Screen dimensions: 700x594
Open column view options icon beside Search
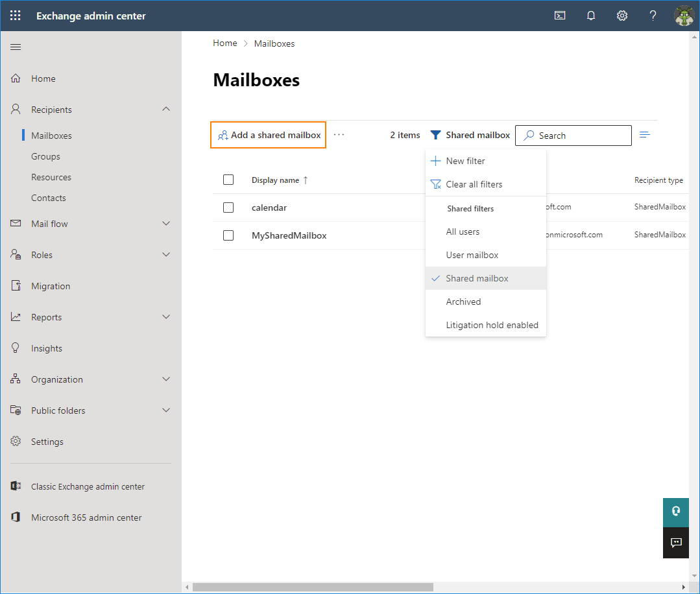[645, 135]
